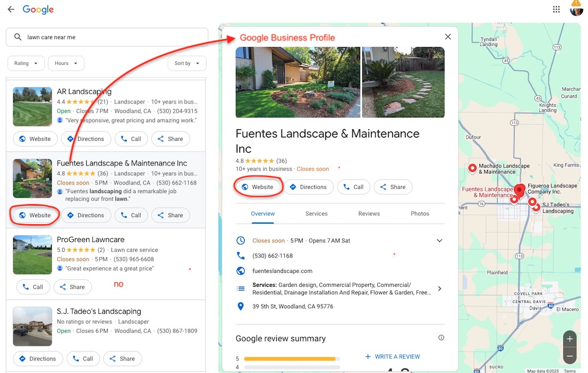Open map Terms link
The width and height of the screenshot is (588, 373).
[x=569, y=371]
